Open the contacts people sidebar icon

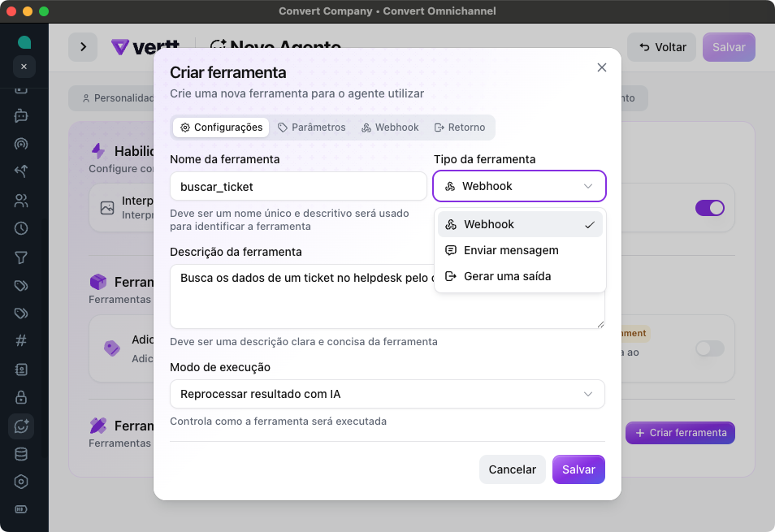[21, 201]
